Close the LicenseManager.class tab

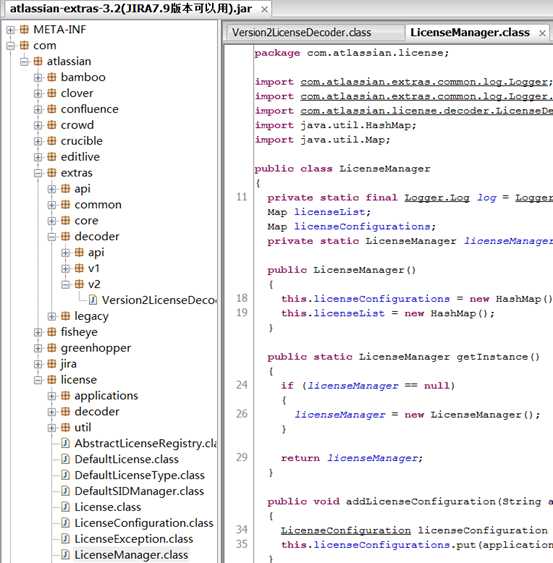coord(542,33)
